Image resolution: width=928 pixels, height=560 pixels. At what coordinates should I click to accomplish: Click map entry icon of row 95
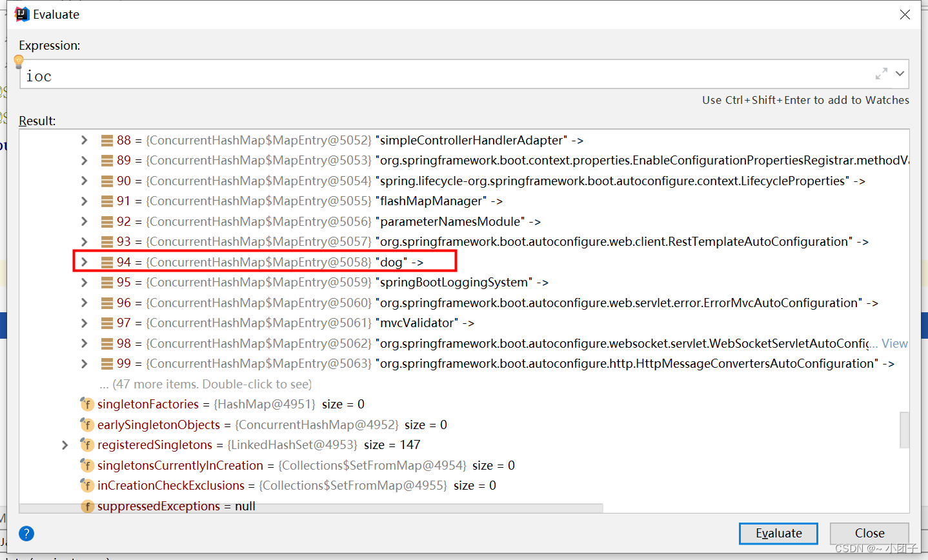coord(107,282)
